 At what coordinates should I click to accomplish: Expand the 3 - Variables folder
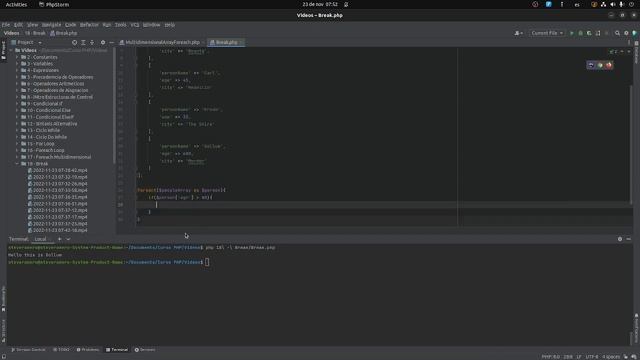pyautogui.click(x=17, y=64)
